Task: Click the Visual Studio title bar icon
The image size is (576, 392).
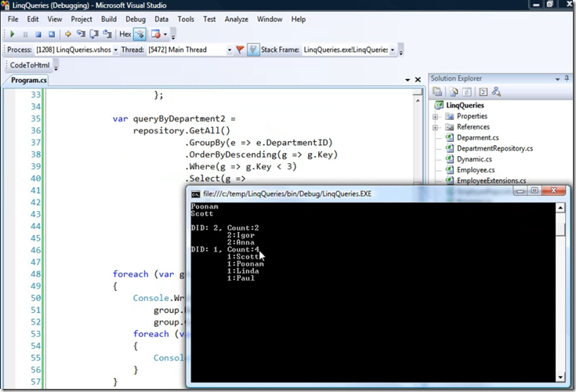Action: coord(5,5)
